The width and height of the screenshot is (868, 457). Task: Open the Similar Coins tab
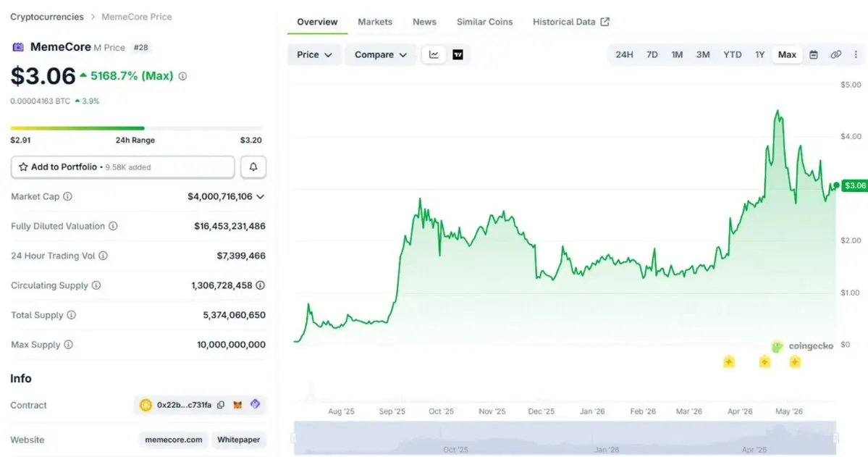[484, 22]
